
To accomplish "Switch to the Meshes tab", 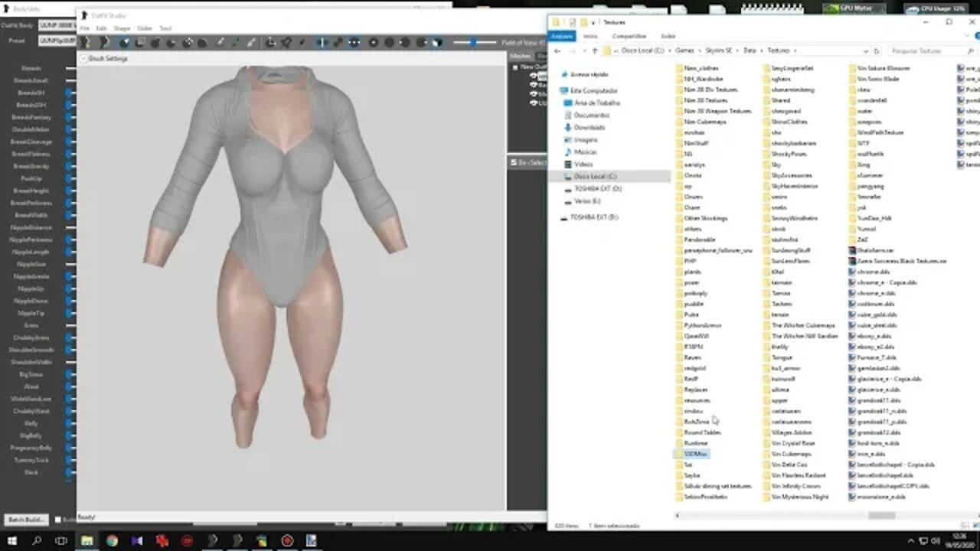I will (520, 56).
